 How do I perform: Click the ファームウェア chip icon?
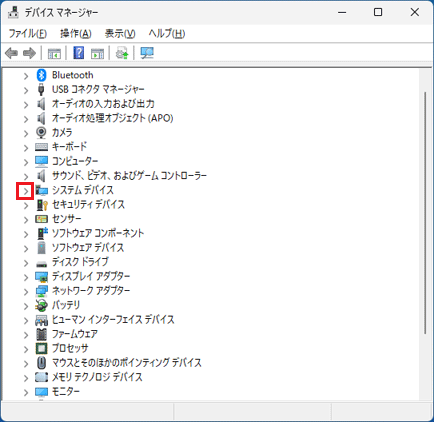click(x=41, y=334)
